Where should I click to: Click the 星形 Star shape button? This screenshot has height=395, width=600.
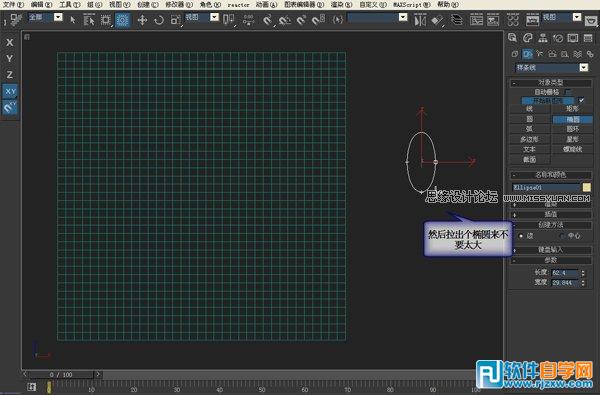click(x=572, y=139)
